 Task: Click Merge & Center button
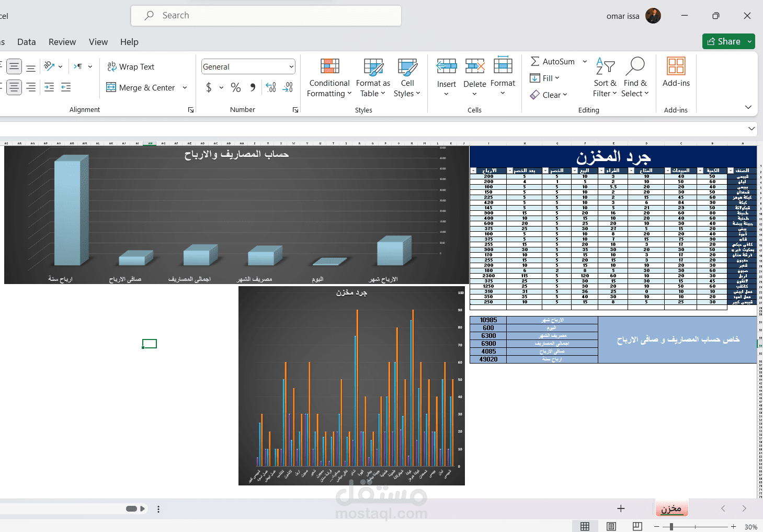[141, 88]
